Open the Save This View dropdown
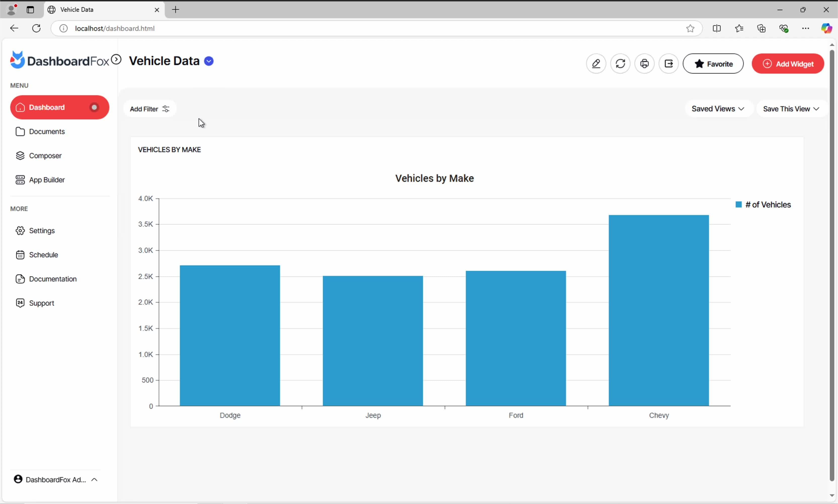The height and width of the screenshot is (504, 838). pyautogui.click(x=790, y=109)
